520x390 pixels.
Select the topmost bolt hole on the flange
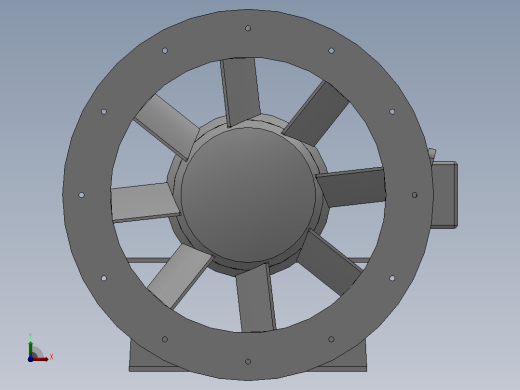(248, 28)
